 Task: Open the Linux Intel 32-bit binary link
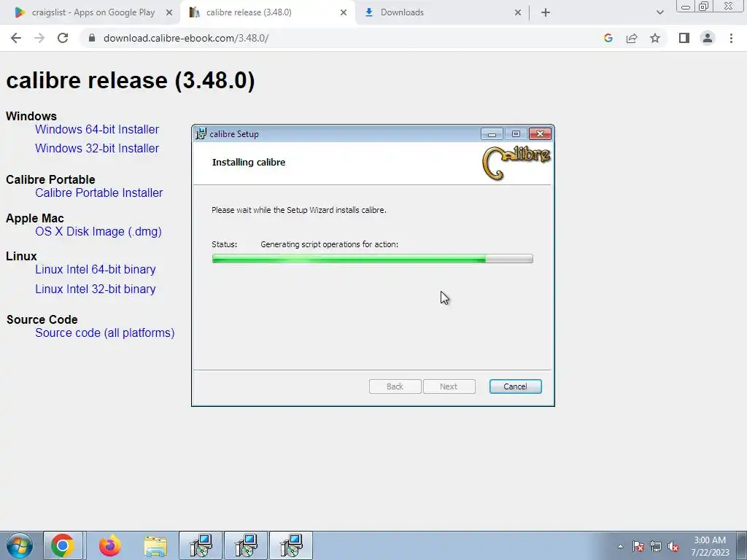point(96,289)
